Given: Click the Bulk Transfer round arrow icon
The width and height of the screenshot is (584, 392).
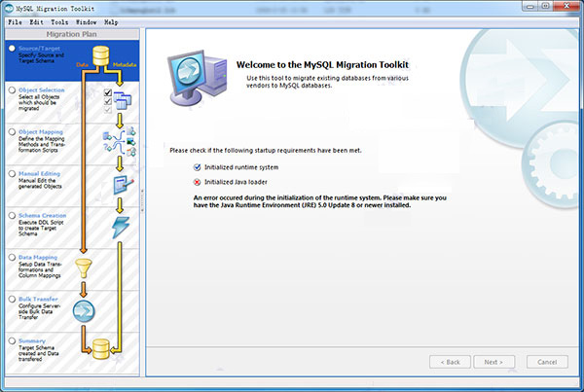Looking at the screenshot, I should [x=84, y=311].
